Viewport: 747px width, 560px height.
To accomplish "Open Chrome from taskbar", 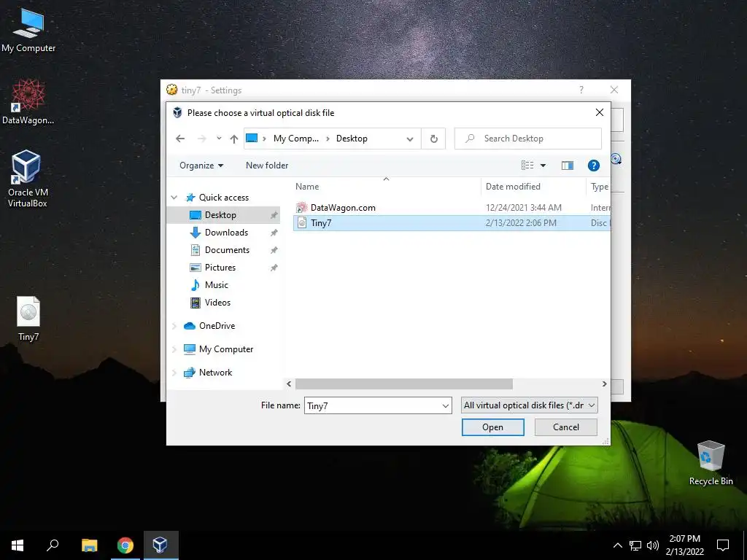I will point(125,545).
